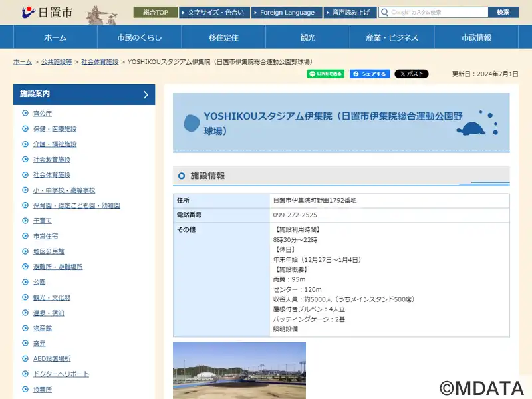
Task: Click address 日置市伊集院町野田1792番地
Action: pyautogui.click(x=315, y=201)
